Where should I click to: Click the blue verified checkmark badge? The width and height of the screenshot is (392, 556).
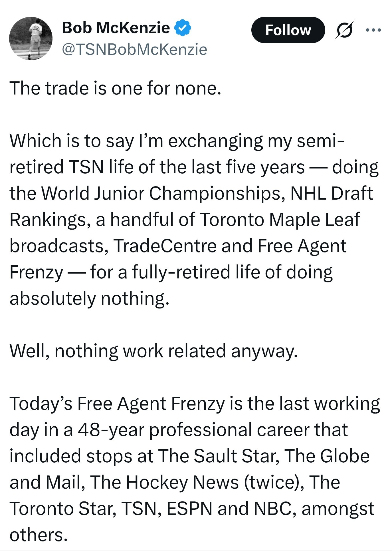[x=183, y=28]
